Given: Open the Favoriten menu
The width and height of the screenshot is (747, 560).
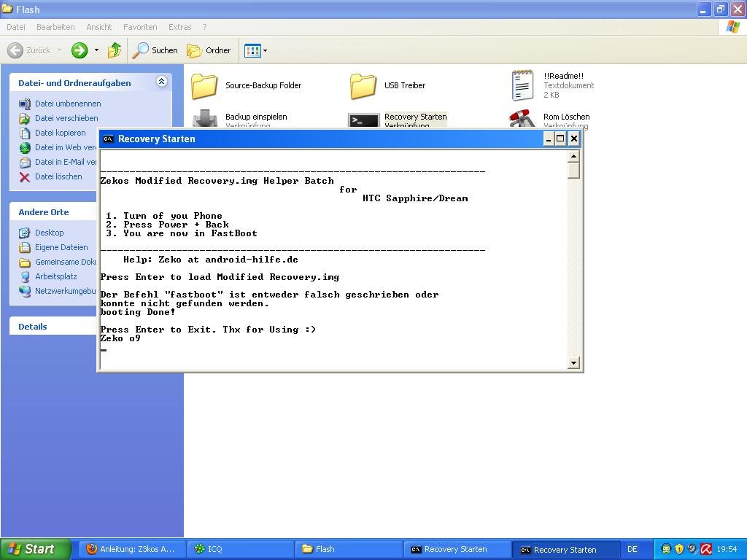Looking at the screenshot, I should (140, 27).
